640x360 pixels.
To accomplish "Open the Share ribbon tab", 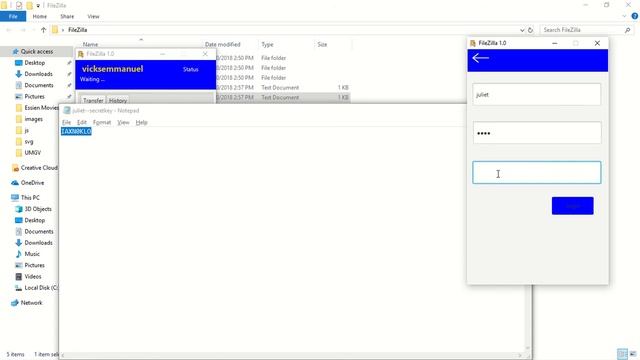I will (x=67, y=16).
